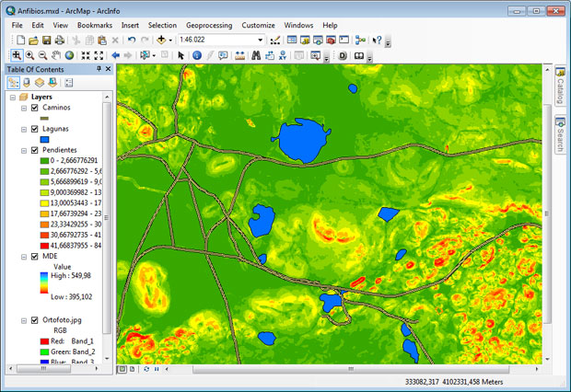Open Select Features dropdown arrow

154,55
